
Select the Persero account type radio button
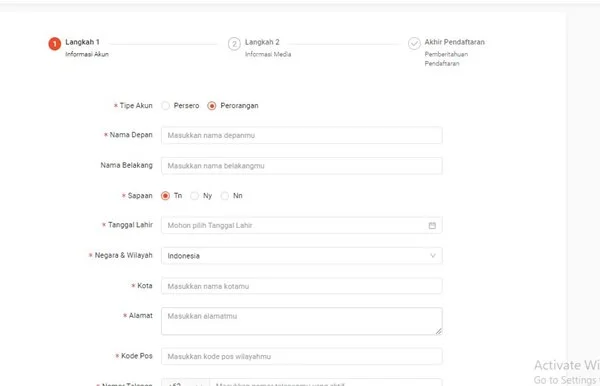[165, 106]
